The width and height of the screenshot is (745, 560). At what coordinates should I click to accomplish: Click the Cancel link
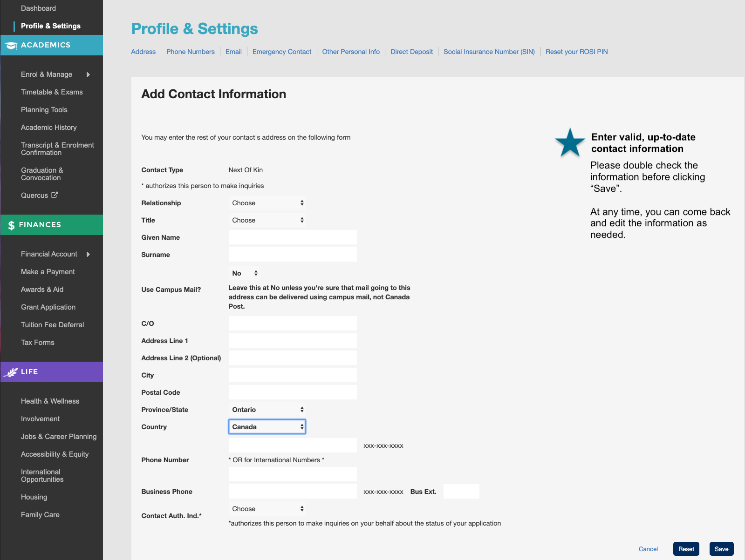pyautogui.click(x=648, y=549)
